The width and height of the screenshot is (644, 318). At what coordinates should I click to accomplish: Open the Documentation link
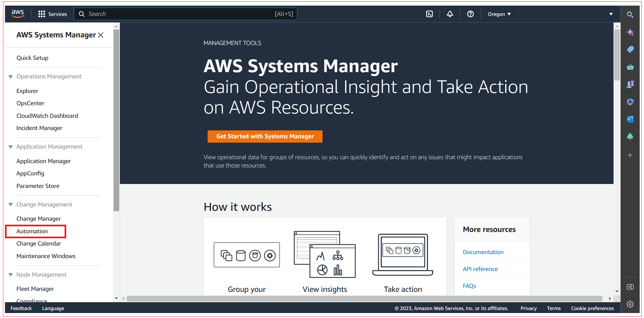[483, 252]
